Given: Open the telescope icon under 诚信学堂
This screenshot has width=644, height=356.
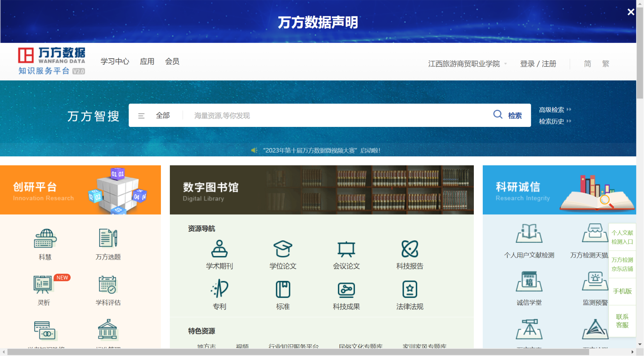Looking at the screenshot, I should click(x=529, y=329).
